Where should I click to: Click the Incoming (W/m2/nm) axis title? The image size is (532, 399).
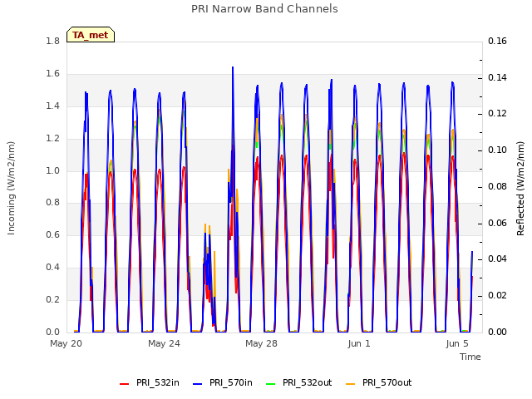point(11,188)
